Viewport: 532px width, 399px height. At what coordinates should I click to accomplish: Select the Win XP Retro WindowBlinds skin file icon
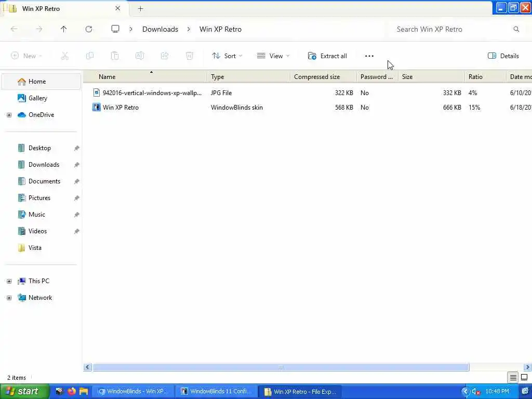pyautogui.click(x=97, y=107)
